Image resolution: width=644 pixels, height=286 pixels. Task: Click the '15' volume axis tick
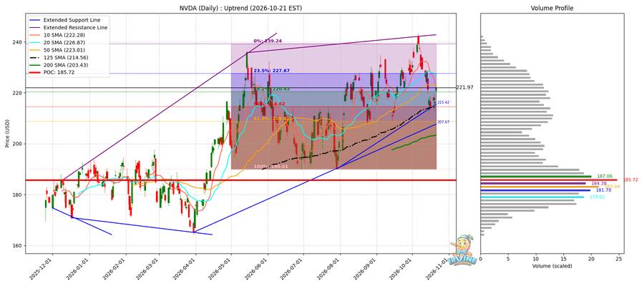coord(564,259)
